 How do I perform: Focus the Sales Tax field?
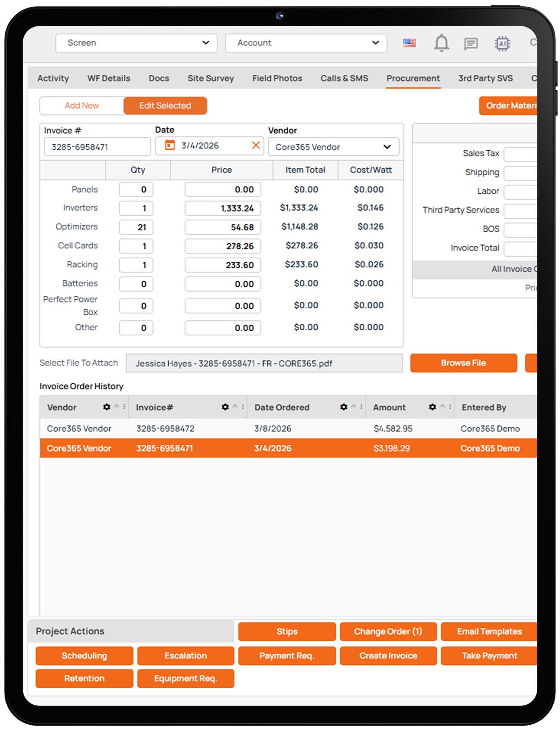pos(521,154)
